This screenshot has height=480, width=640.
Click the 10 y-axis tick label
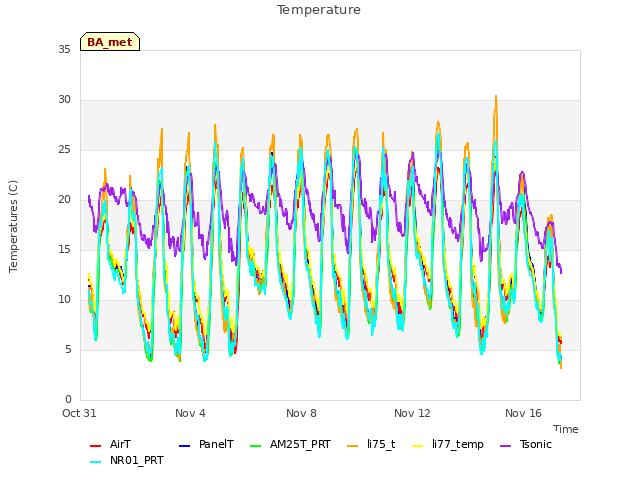click(64, 300)
